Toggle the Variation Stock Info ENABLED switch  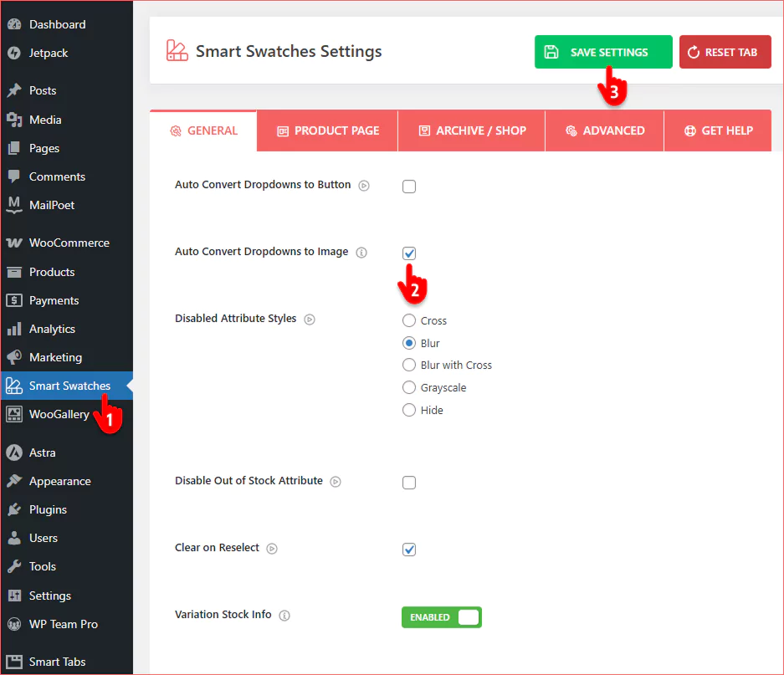[x=442, y=617]
